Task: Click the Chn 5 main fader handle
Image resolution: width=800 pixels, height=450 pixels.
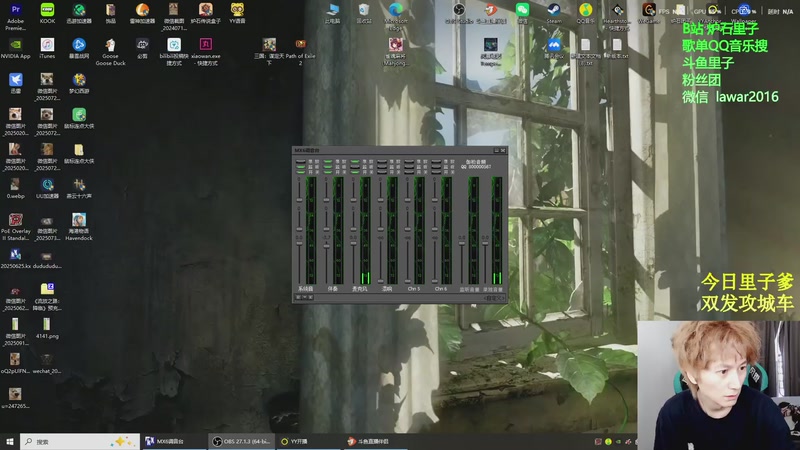Action: (x=408, y=281)
